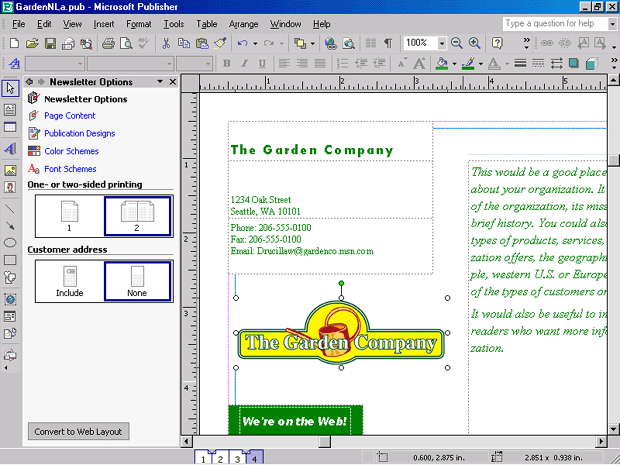The image size is (620, 465).
Task: Open the style dropdown
Action: tap(80, 64)
